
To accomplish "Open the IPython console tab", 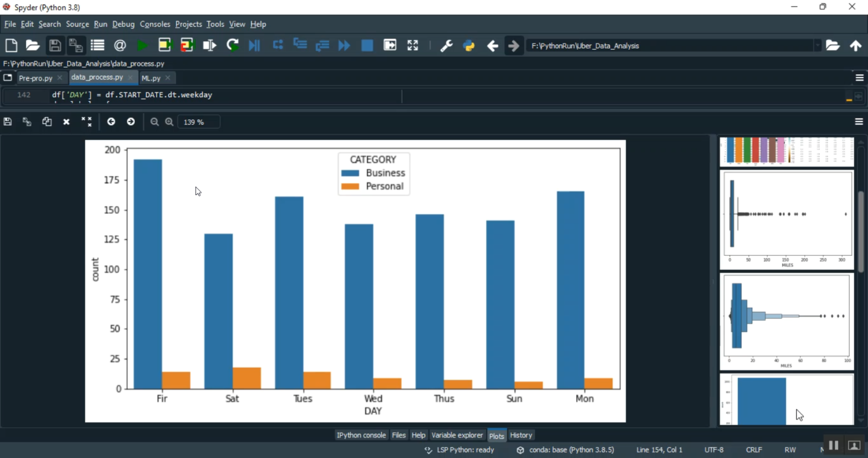I will click(361, 435).
